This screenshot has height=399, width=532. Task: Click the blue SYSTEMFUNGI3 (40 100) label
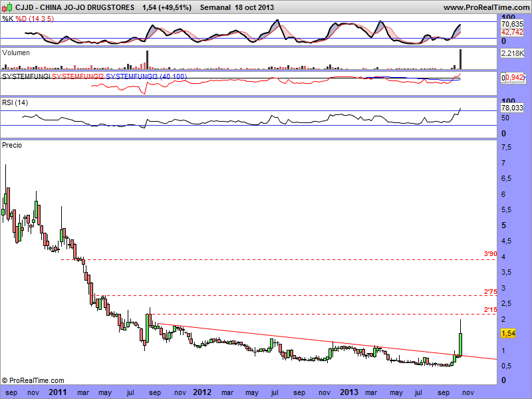pos(146,76)
